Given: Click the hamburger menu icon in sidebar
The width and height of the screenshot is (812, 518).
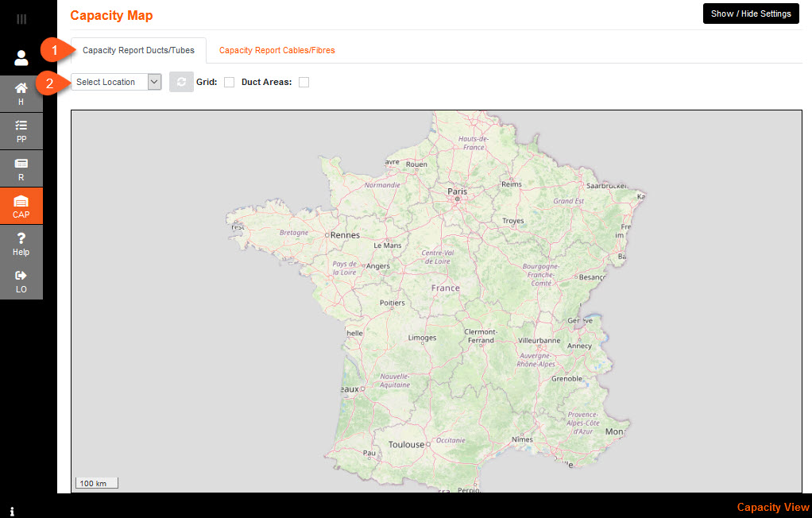Looking at the screenshot, I should coord(21,19).
